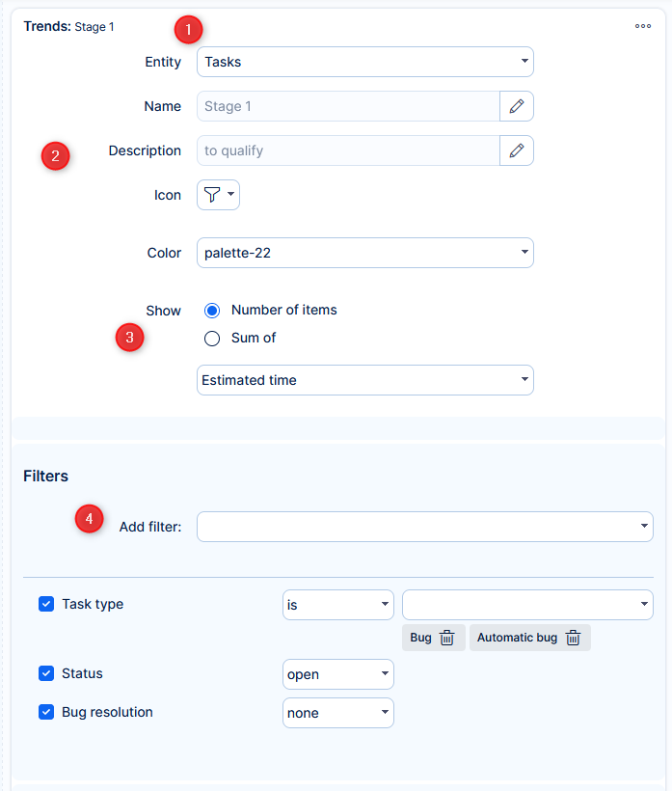Click the Name field containing Stage 1
The height and width of the screenshot is (791, 672).
(347, 106)
